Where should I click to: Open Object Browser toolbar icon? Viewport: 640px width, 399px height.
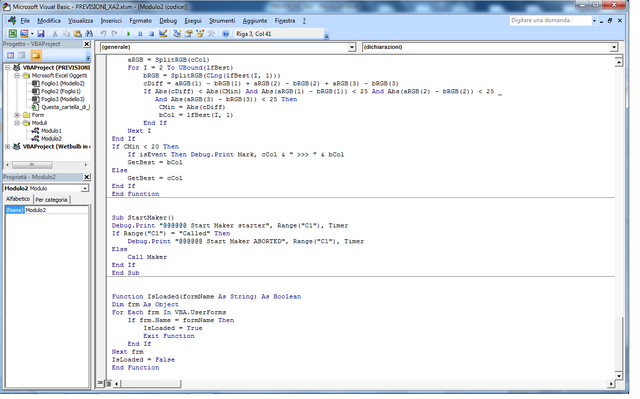200,34
